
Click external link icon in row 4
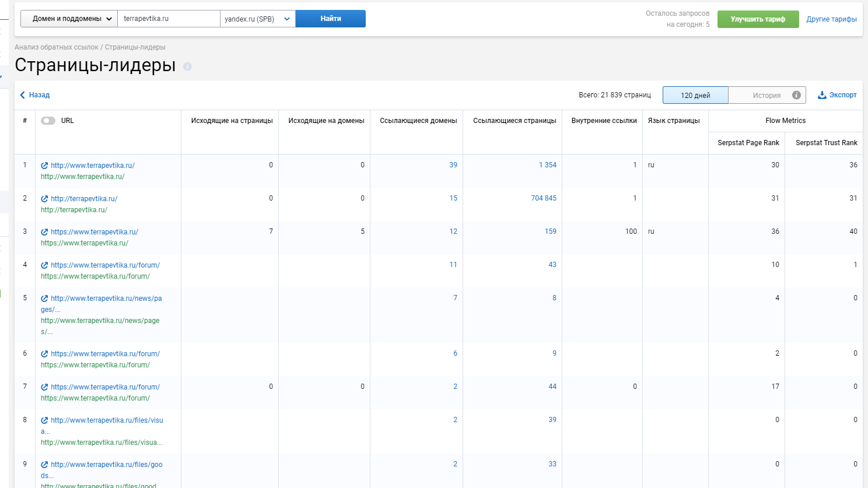[x=44, y=265]
